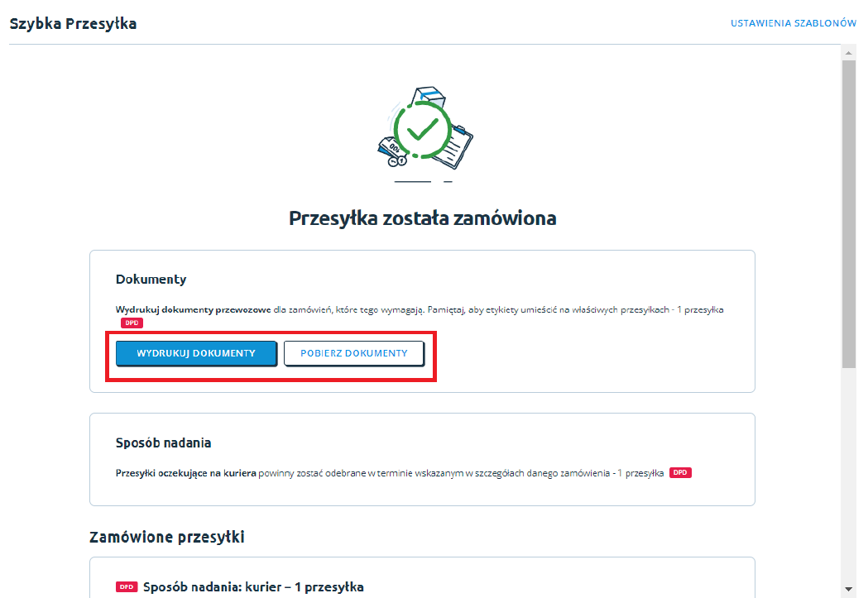868x598 pixels.
Task: Click the 'Szybka Przesyłka' page title
Action: (x=73, y=23)
